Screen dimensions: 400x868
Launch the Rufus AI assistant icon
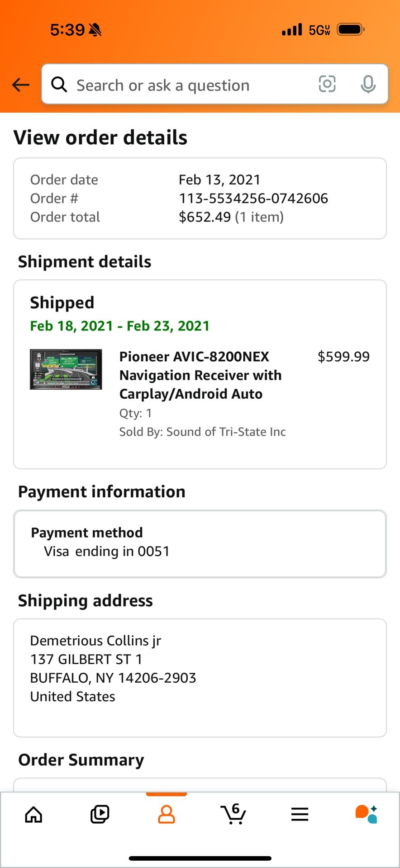[x=366, y=814]
